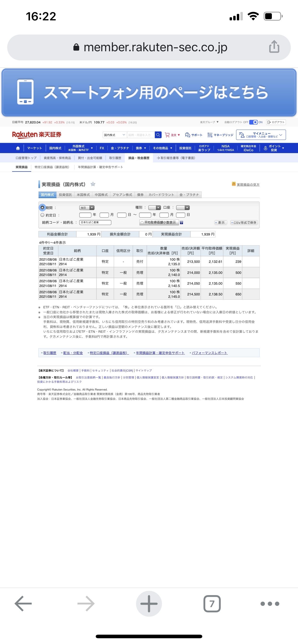
Task: Click the blue help question mark icon
Action: click(x=182, y=223)
